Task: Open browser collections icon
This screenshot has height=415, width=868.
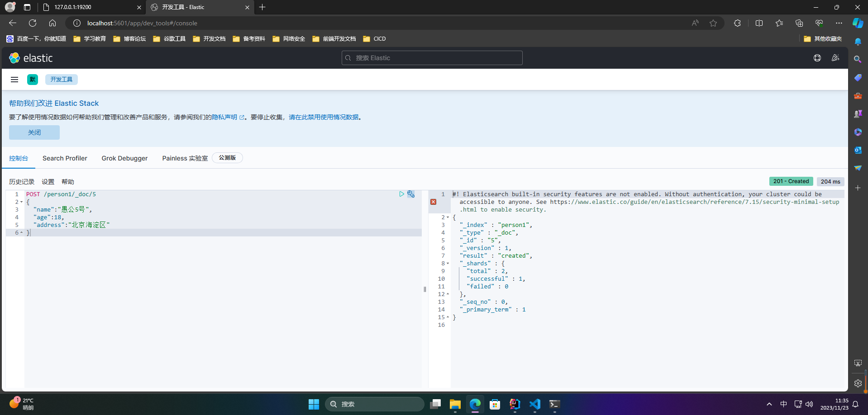Action: click(799, 23)
